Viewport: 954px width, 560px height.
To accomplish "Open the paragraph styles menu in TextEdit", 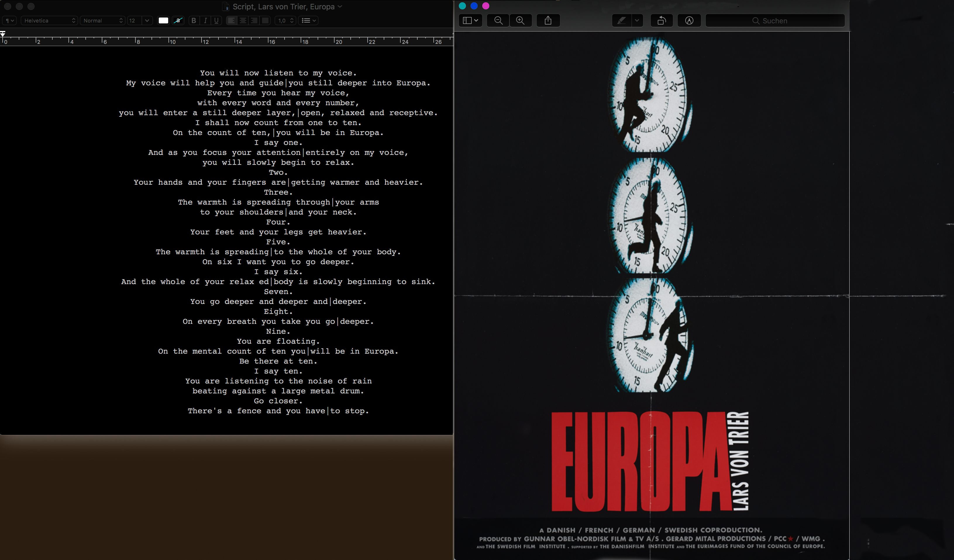I will coord(9,20).
